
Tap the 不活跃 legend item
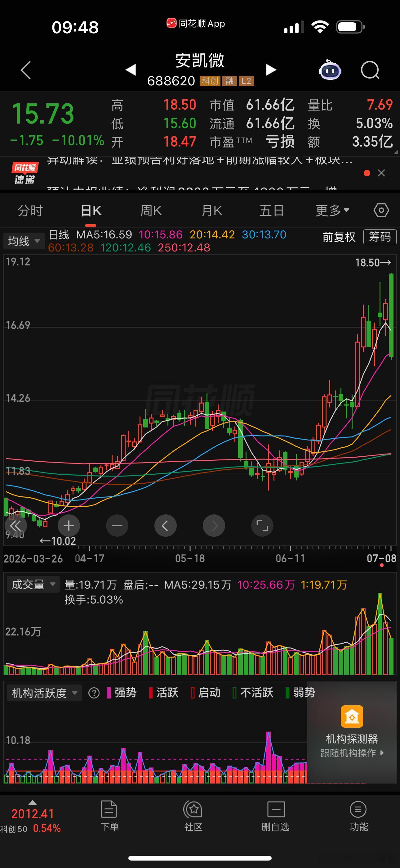[x=253, y=693]
